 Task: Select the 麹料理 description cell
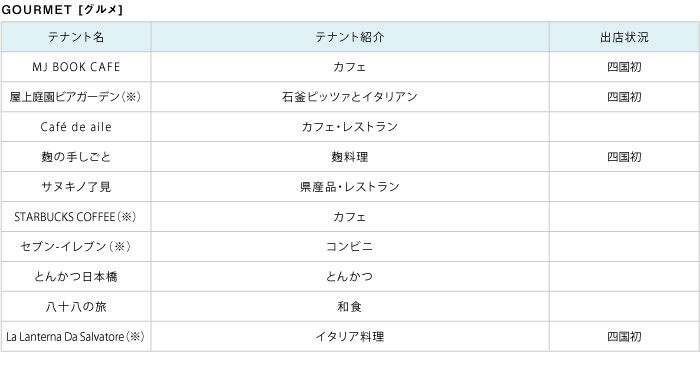click(x=350, y=157)
